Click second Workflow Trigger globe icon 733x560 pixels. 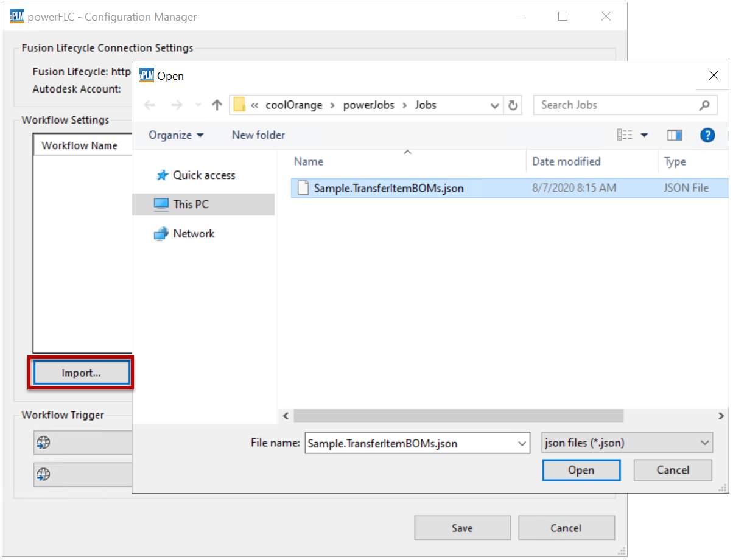[44, 474]
